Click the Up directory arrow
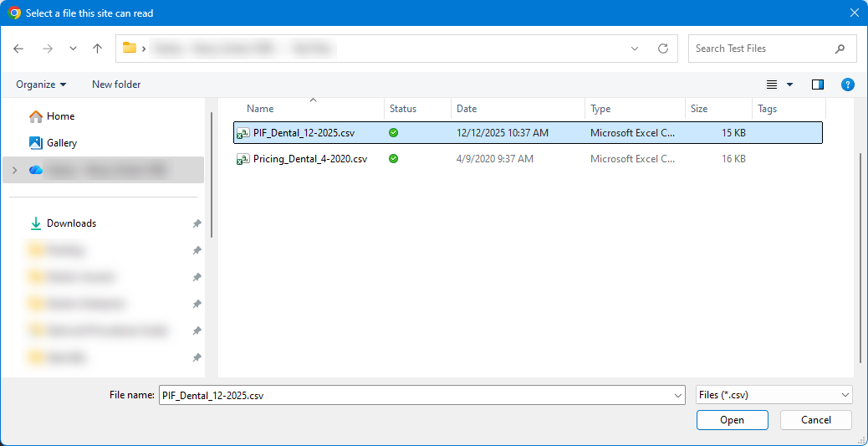This screenshot has width=868, height=446. tap(97, 49)
